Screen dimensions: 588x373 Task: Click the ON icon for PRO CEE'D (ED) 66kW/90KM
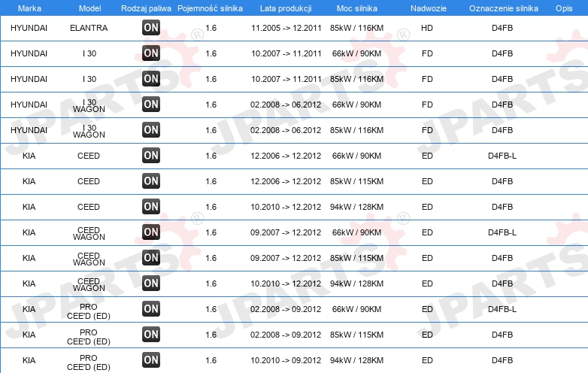(151, 309)
